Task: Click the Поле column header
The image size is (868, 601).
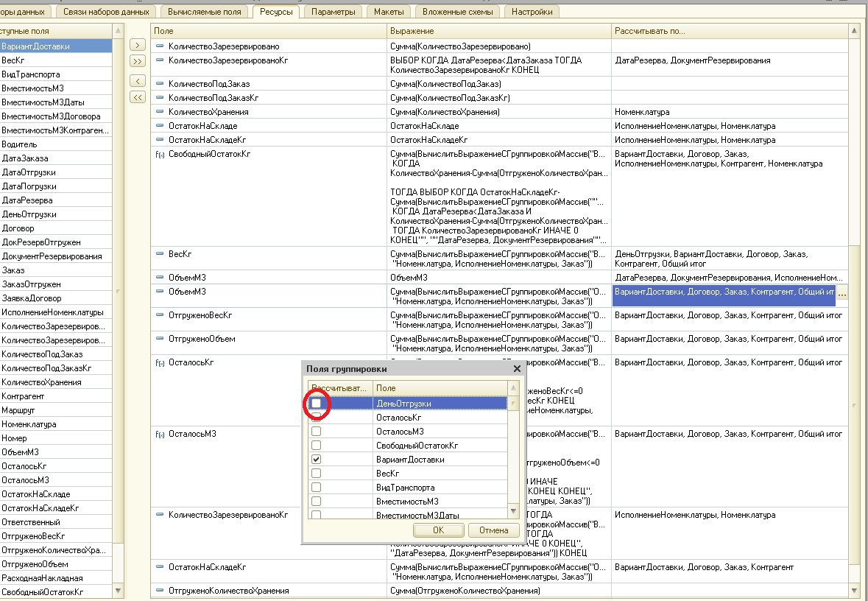Action: point(269,31)
